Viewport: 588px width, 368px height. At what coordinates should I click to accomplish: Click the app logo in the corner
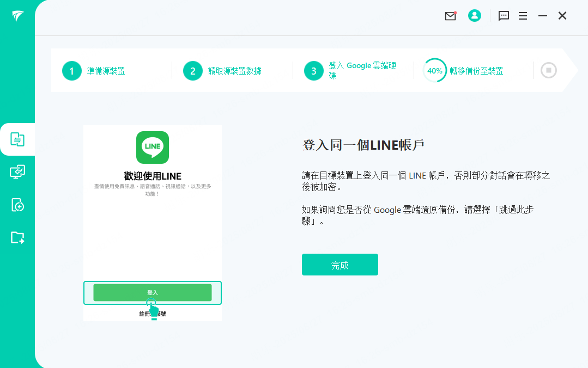[17, 16]
